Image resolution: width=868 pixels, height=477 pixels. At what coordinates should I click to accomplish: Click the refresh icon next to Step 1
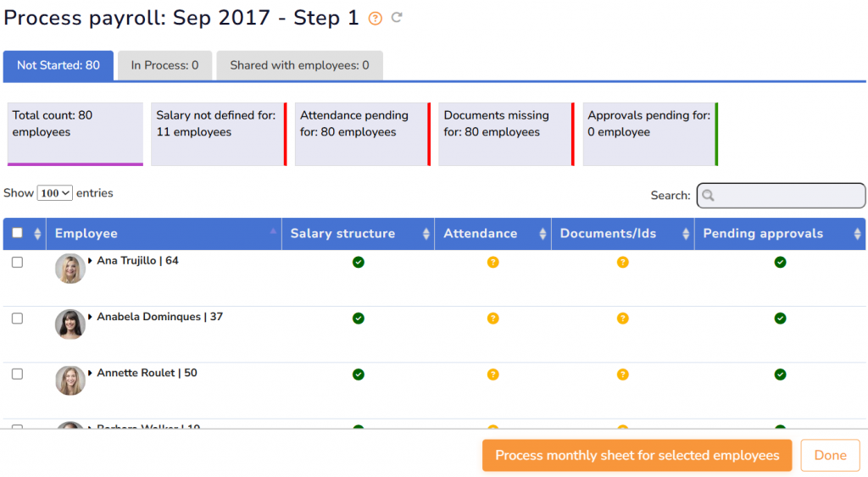[x=396, y=18]
